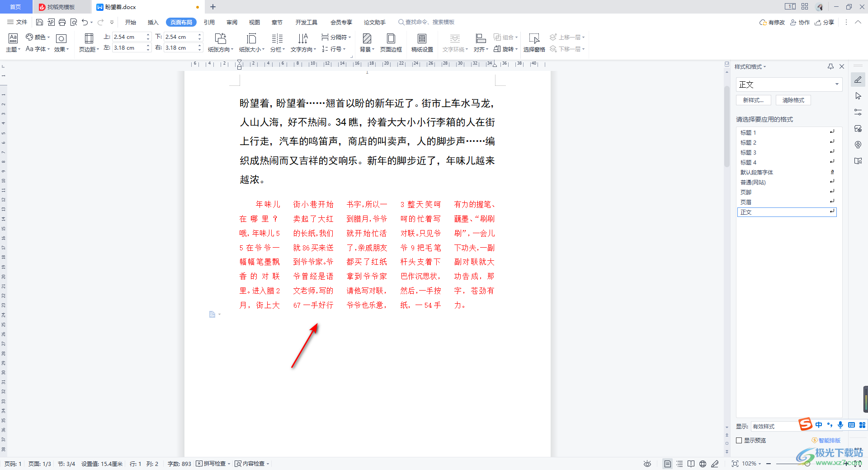The height and width of the screenshot is (470, 868).
Task: Expand the 内容检查 dropdown in status bar
Action: (268, 464)
